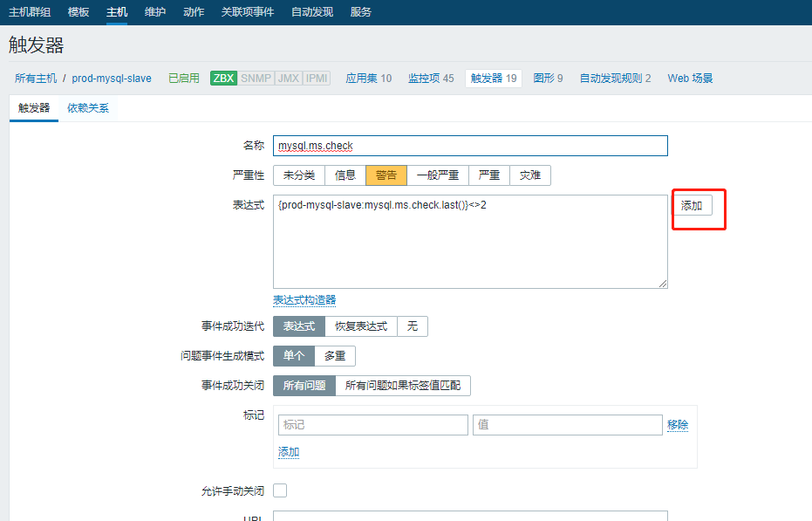Open the 服务 menu item
Image resolution: width=812 pixels, height=521 pixels.
pos(360,12)
